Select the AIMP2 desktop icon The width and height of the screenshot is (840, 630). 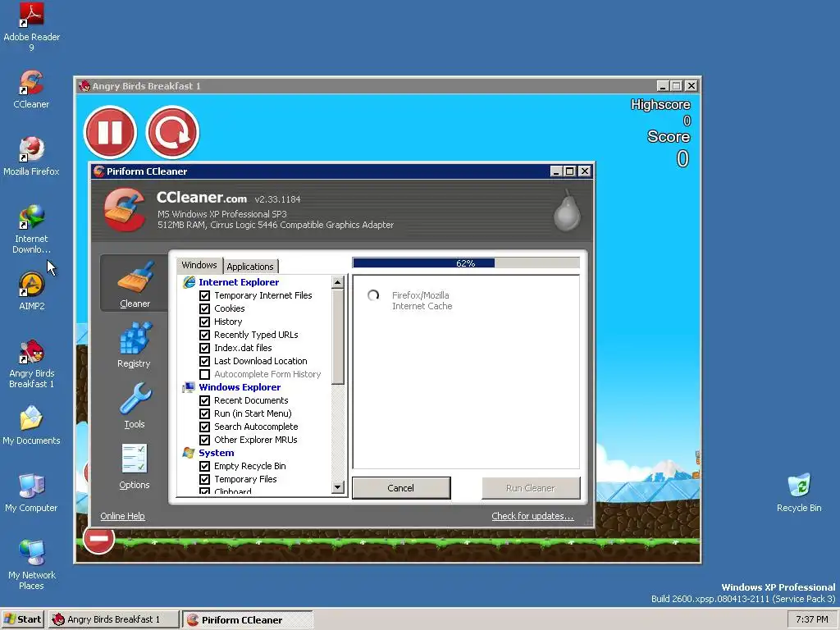click(x=31, y=291)
